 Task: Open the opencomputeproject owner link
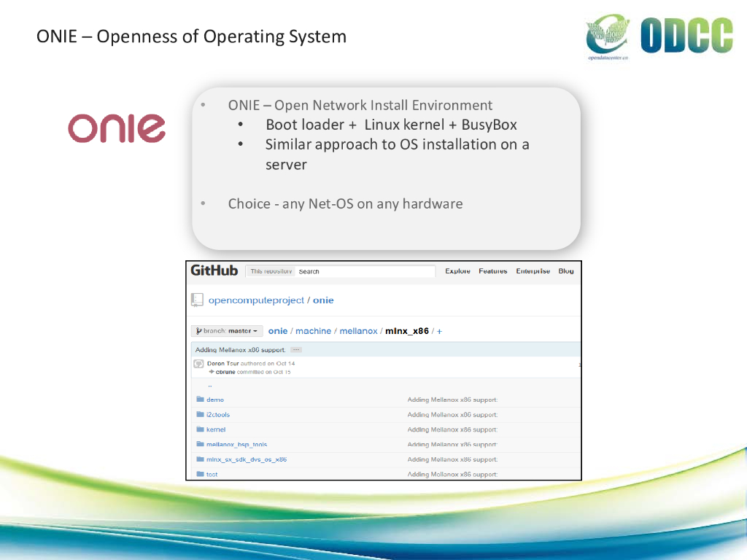[257, 300]
